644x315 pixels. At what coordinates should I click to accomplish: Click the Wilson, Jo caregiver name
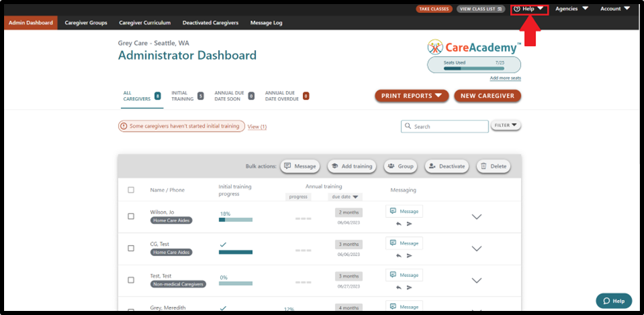point(162,212)
